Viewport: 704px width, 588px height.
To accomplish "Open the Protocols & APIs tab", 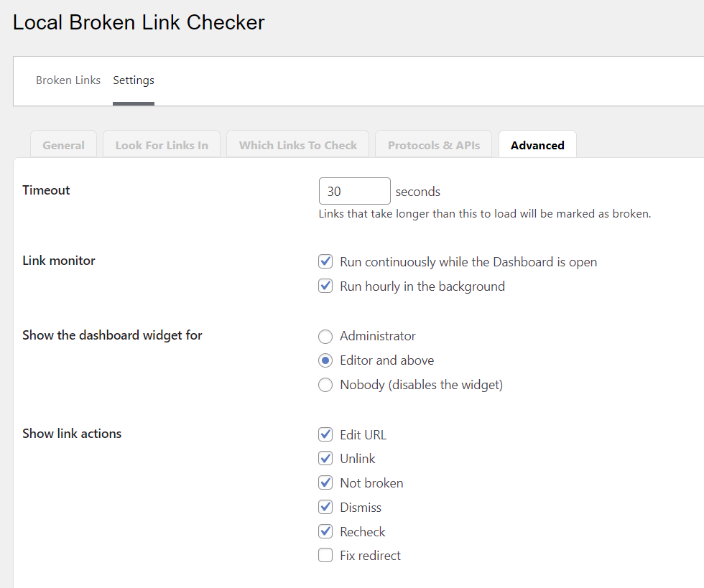I will 433,144.
